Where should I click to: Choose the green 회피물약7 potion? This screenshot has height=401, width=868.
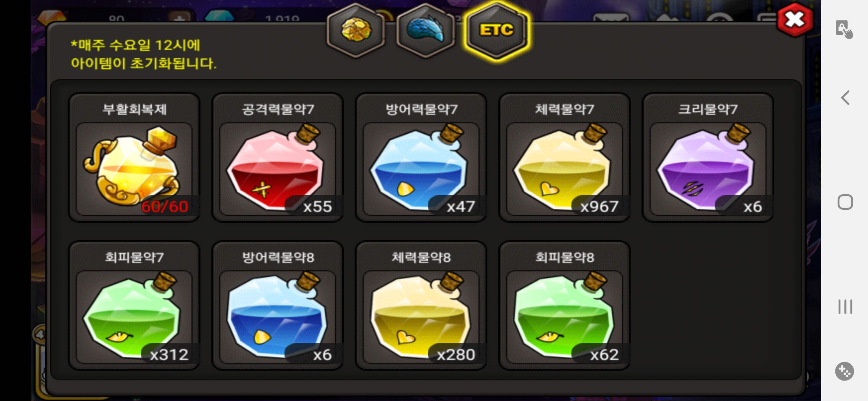tap(134, 306)
